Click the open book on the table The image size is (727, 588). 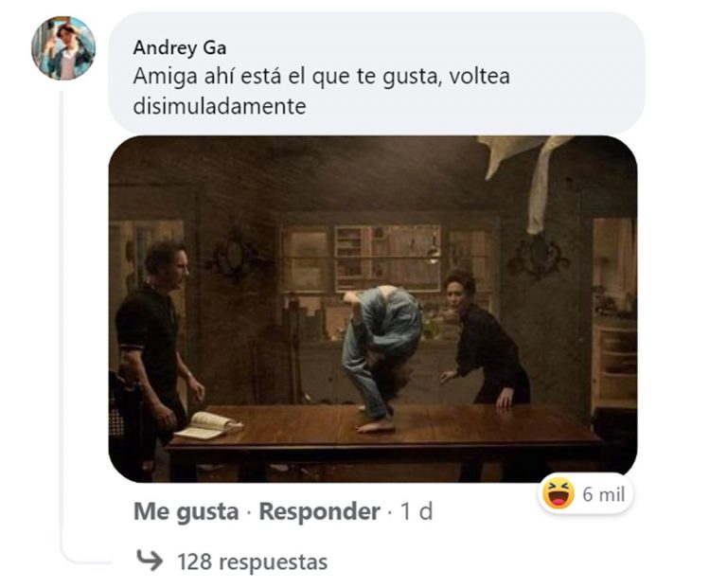coord(209,425)
